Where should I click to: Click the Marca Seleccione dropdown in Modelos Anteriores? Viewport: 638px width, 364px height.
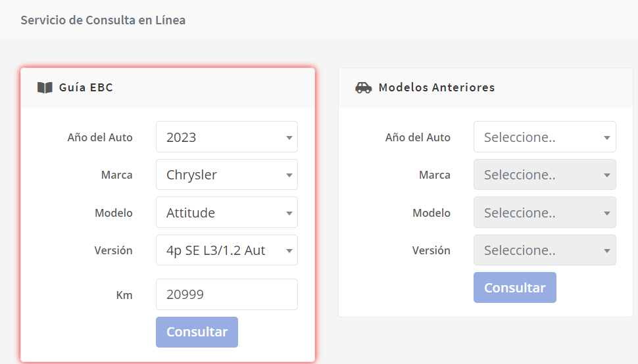(x=544, y=175)
